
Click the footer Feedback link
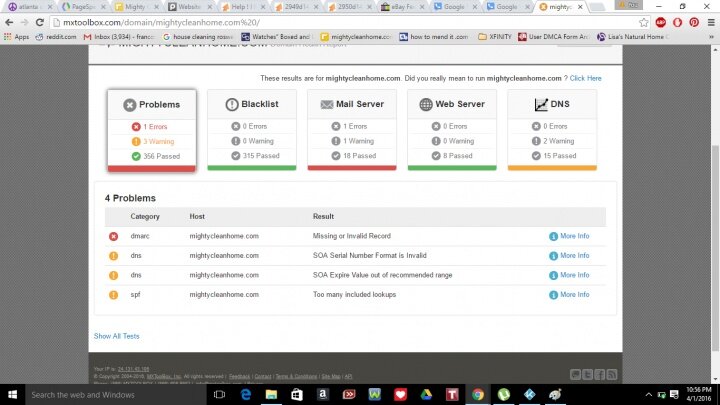click(x=239, y=377)
